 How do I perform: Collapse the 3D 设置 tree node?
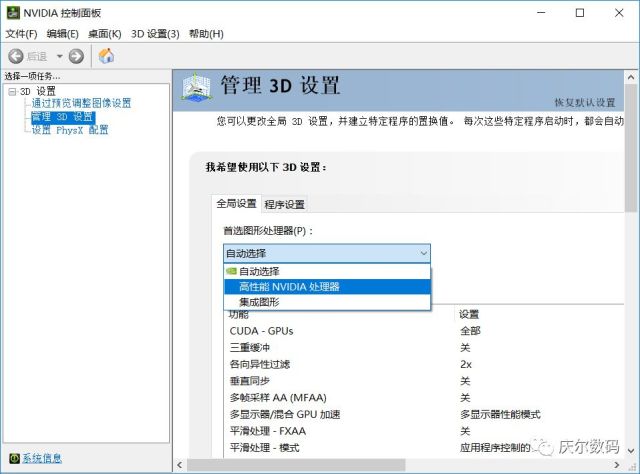pos(12,91)
